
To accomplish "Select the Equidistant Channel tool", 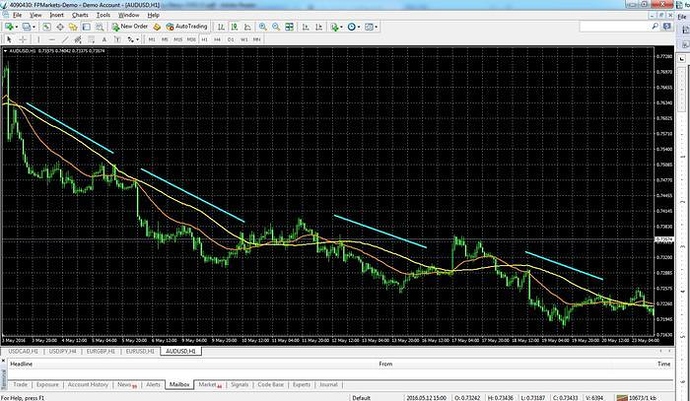I will click(x=78, y=40).
